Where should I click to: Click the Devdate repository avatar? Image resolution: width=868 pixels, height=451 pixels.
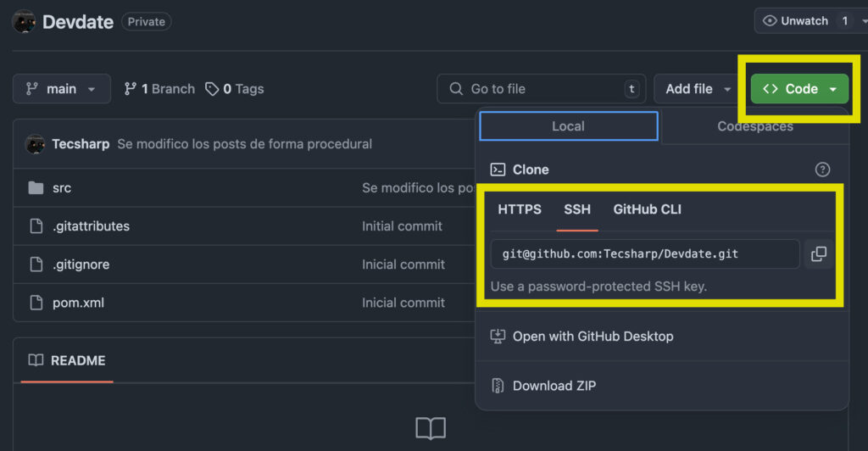click(x=23, y=21)
